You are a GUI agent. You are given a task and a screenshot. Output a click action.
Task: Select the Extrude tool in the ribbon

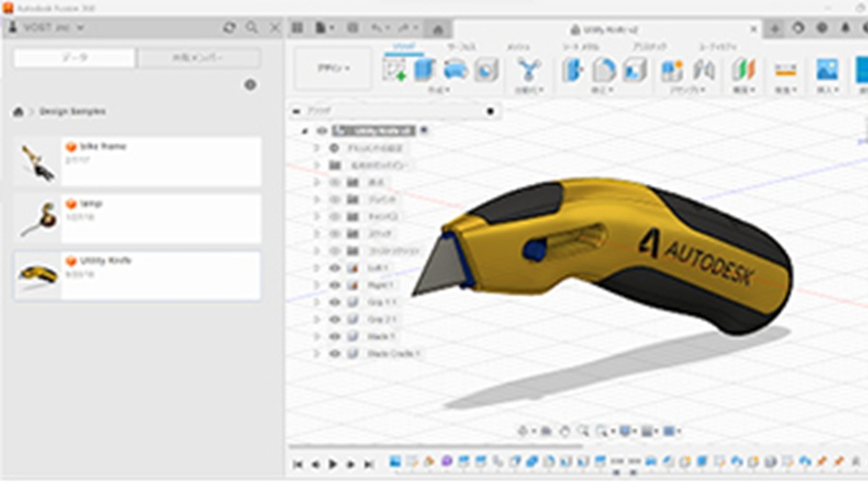(424, 70)
